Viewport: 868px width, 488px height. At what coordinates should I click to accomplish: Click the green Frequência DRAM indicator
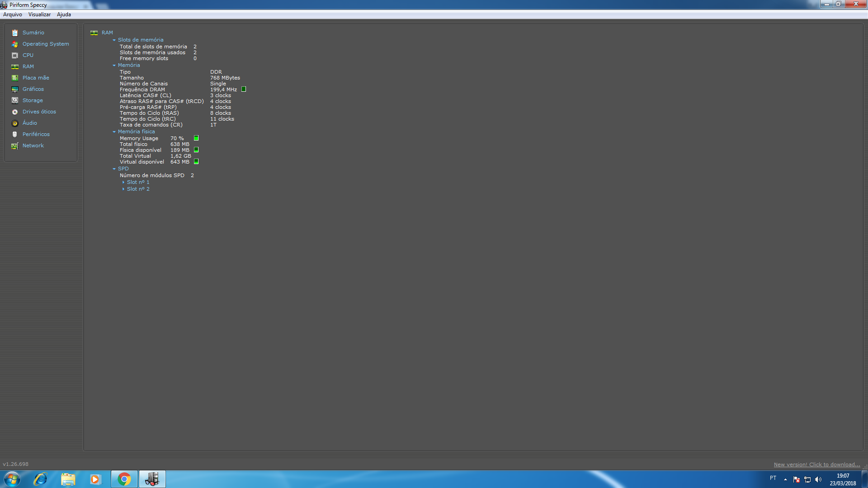click(244, 89)
